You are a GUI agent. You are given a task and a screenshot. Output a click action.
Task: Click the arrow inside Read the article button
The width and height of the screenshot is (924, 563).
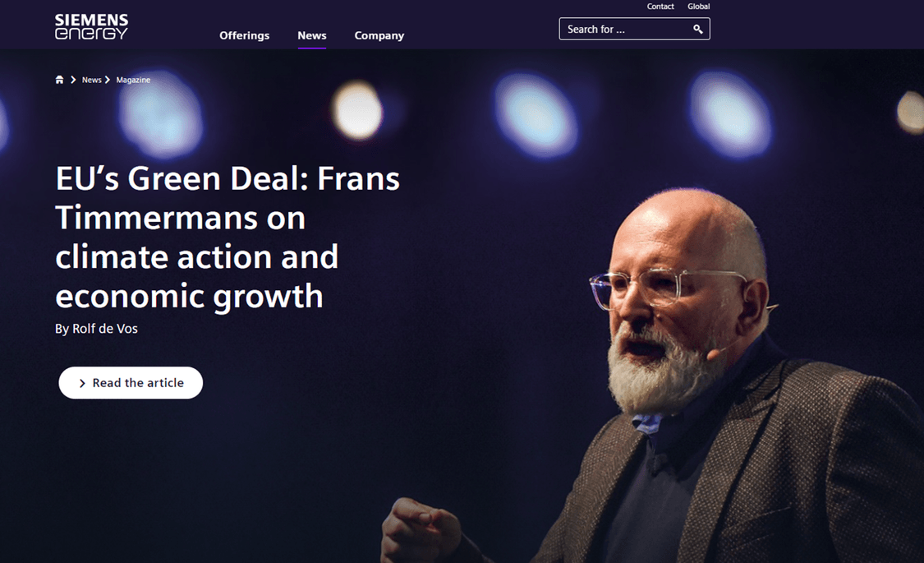[x=82, y=383]
